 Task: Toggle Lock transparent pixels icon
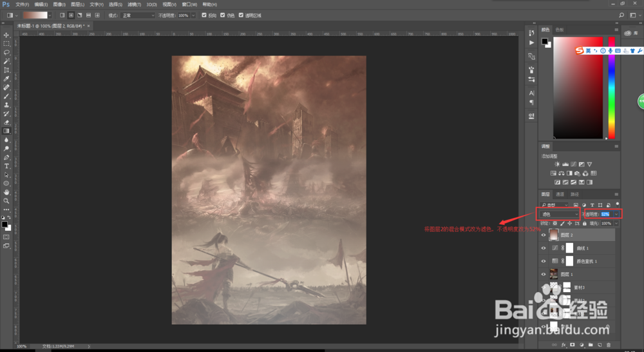pyautogui.click(x=555, y=223)
